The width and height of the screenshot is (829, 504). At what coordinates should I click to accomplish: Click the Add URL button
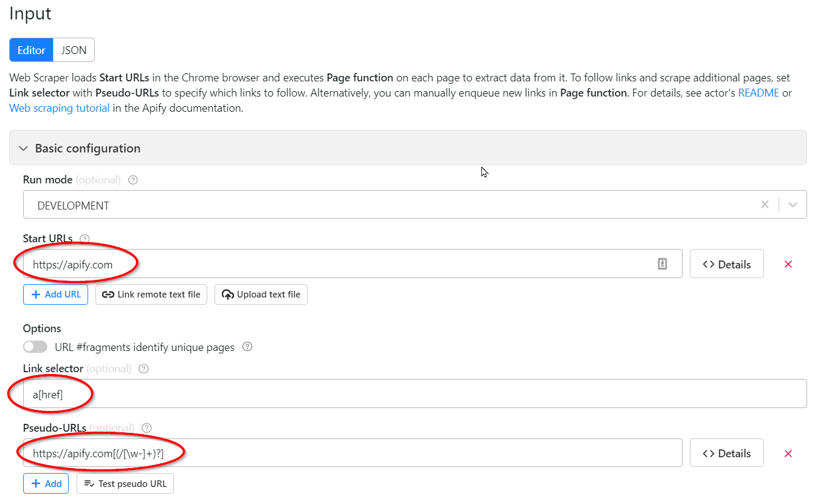[56, 295]
